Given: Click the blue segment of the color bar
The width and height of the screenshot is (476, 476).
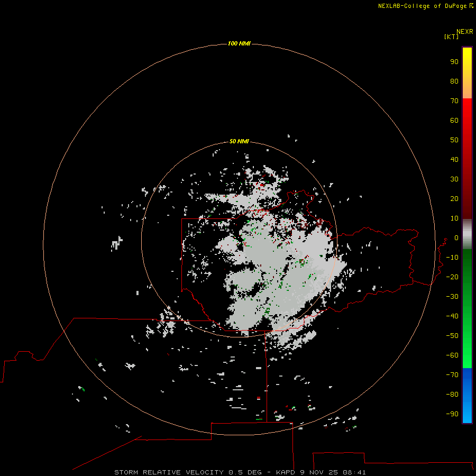Looking at the screenshot, I should coord(467,396).
